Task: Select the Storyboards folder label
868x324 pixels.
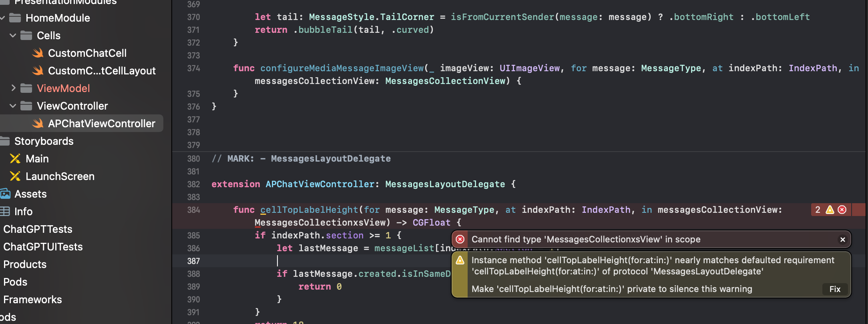Action: point(44,141)
